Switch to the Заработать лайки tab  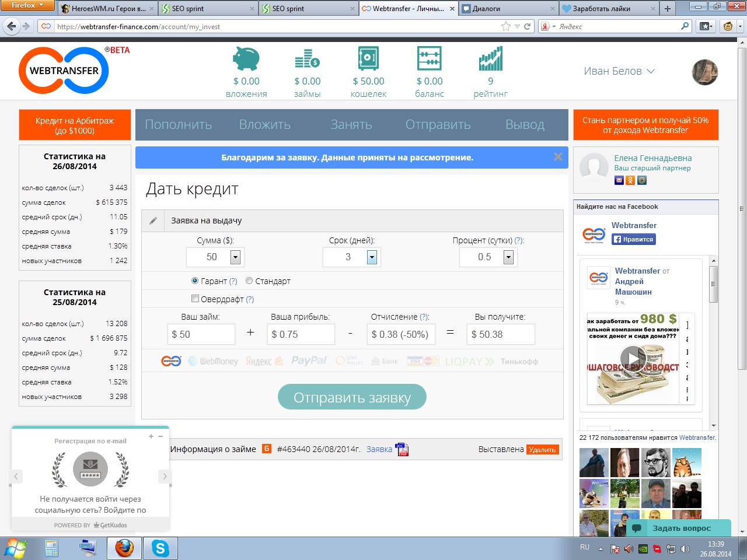coord(608,9)
